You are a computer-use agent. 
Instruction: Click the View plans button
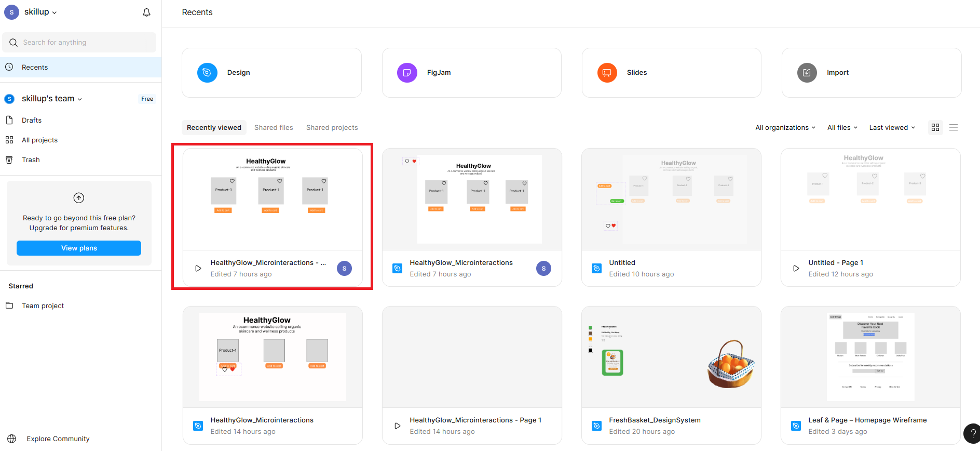(79, 248)
